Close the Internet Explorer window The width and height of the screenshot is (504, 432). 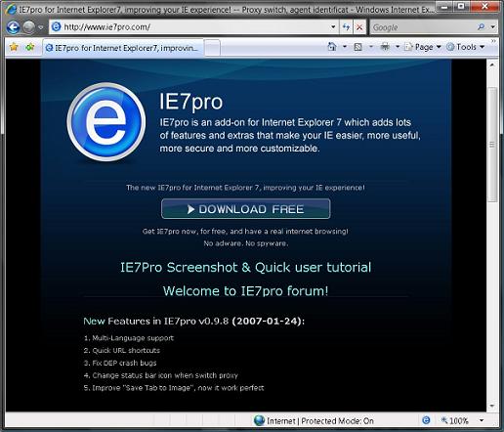[x=484, y=6]
